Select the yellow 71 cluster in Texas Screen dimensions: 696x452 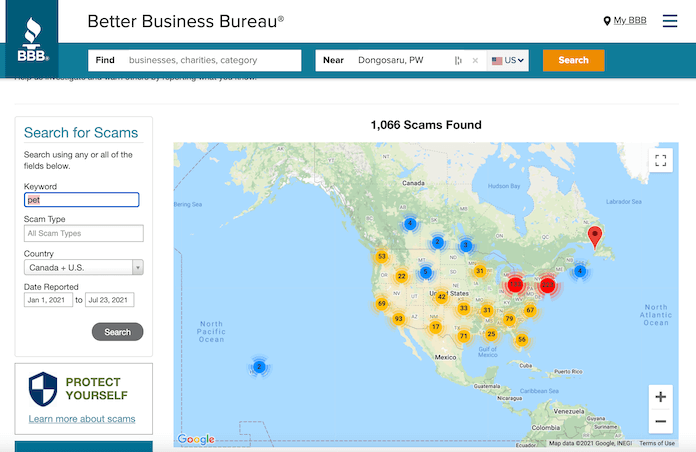(x=463, y=336)
